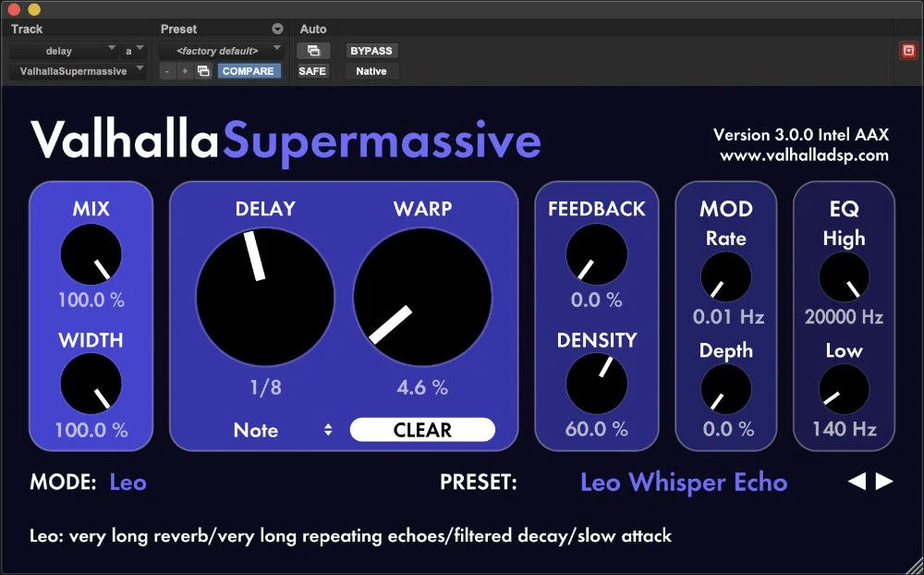Viewport: 924px width, 575px height.
Task: Click the MOD Rate knob
Action: pyautogui.click(x=726, y=276)
